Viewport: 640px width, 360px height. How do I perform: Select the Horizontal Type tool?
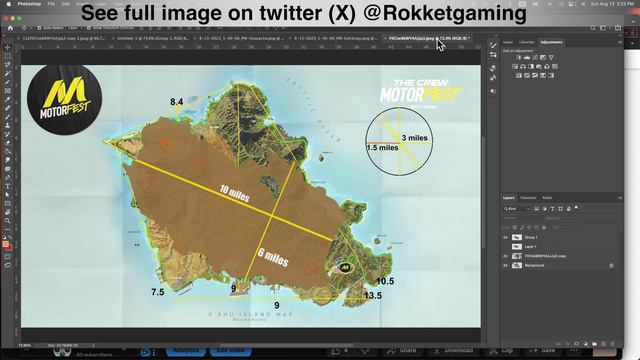pyautogui.click(x=7, y=186)
